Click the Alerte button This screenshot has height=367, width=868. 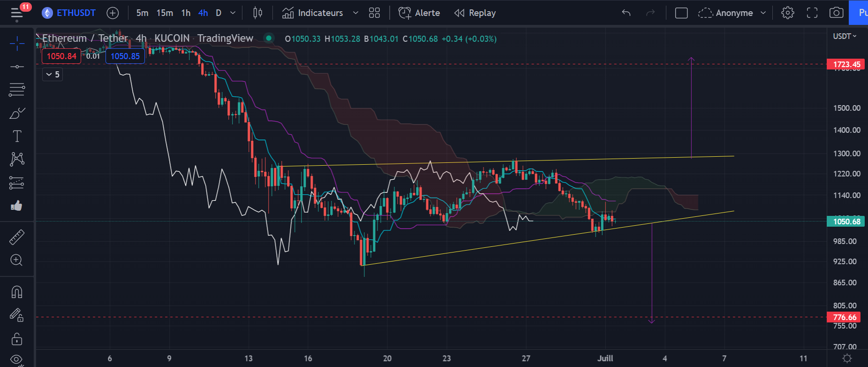tap(419, 13)
